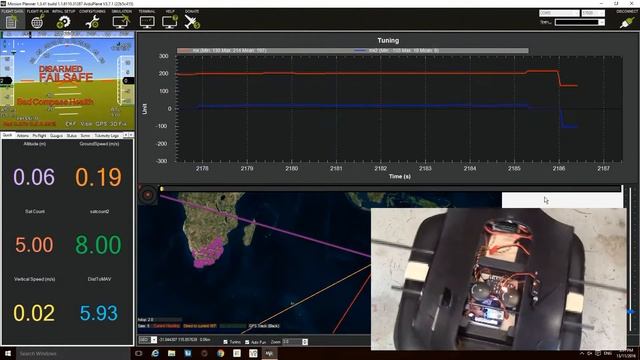
Task: Click the Sat Count value 5.00
Action: click(x=34, y=245)
